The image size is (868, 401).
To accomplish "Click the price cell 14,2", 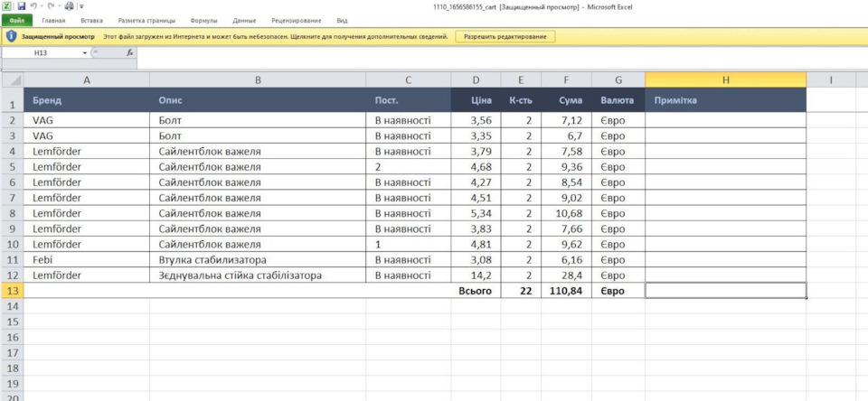I will pos(476,275).
